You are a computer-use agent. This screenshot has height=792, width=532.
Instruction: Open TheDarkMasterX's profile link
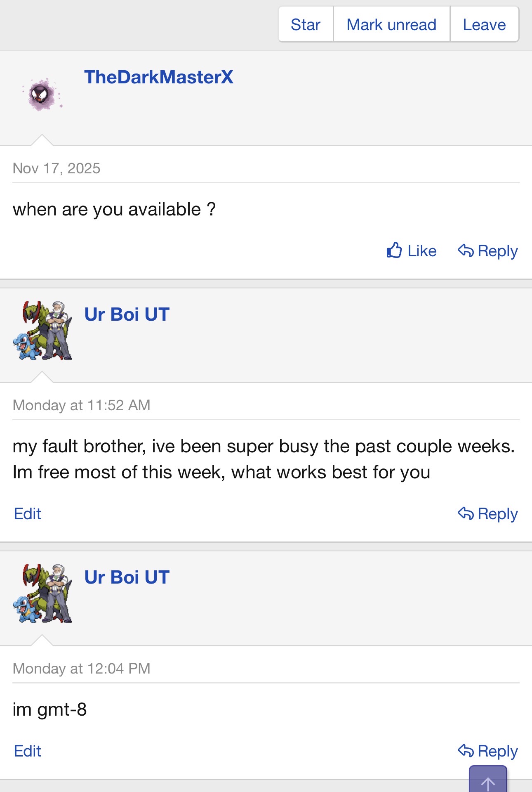click(159, 77)
